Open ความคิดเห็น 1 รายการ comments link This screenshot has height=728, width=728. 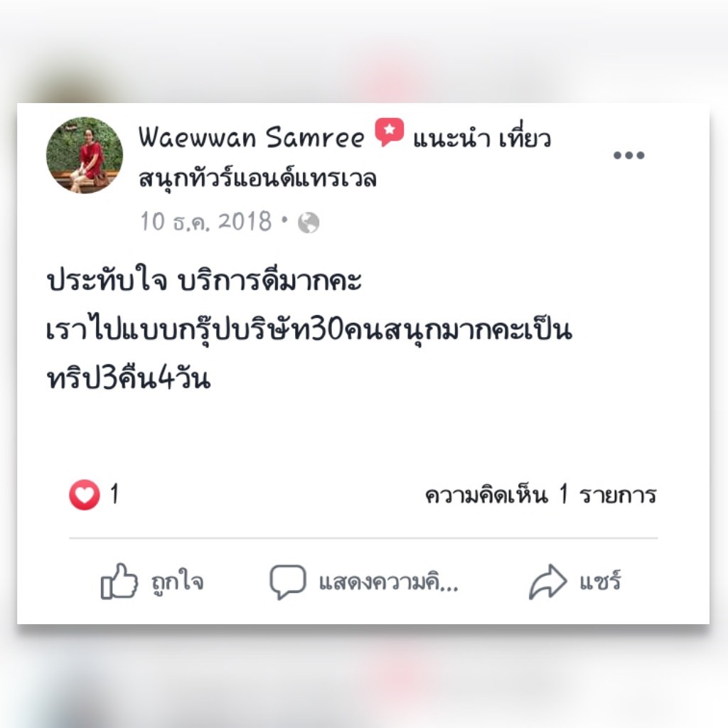(541, 495)
